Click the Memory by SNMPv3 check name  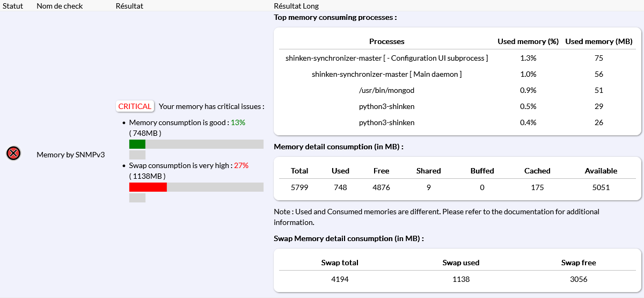(x=70, y=155)
